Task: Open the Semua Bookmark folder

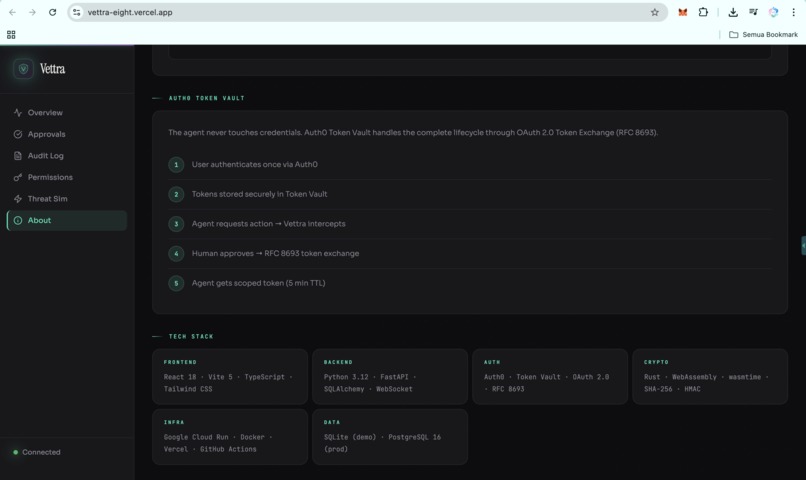Action: pos(763,34)
